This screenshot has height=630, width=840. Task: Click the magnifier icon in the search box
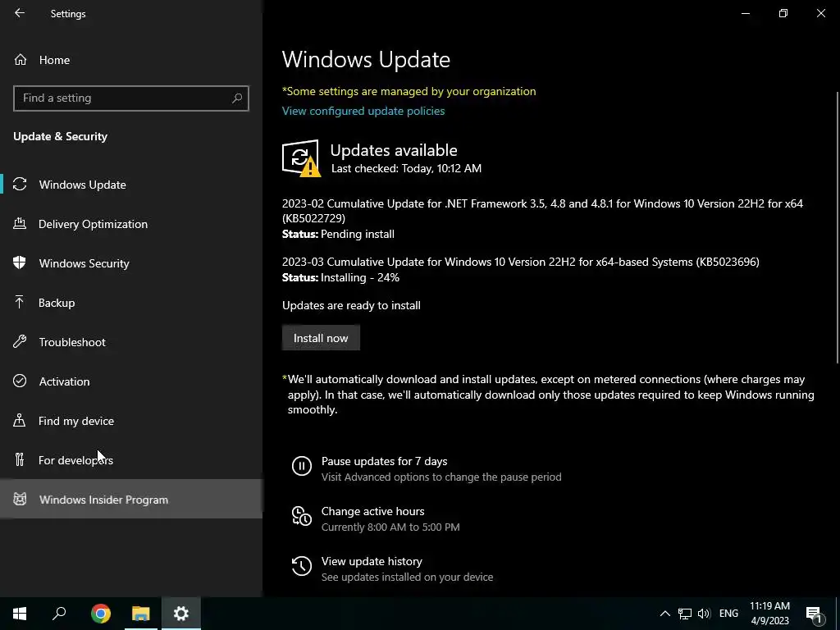237,98
